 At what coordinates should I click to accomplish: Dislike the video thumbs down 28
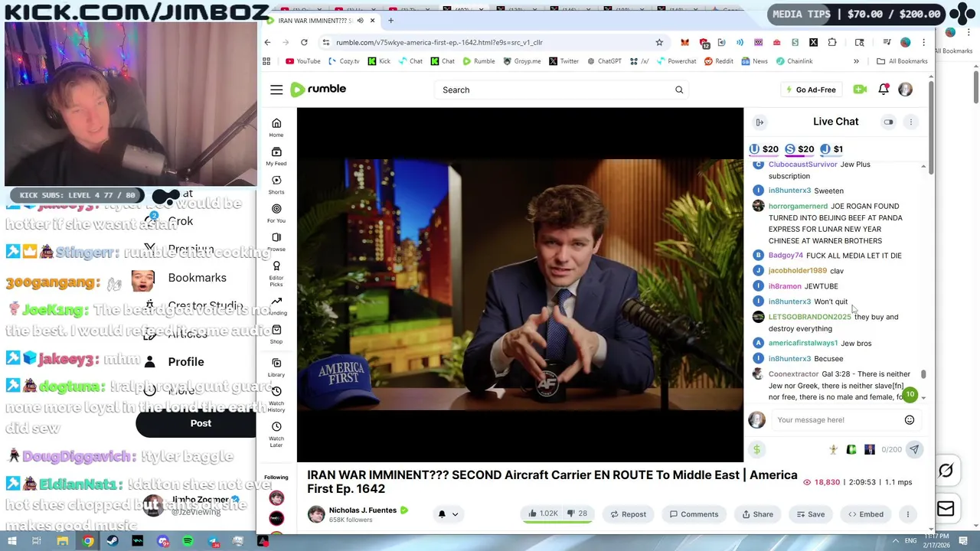[x=577, y=514]
